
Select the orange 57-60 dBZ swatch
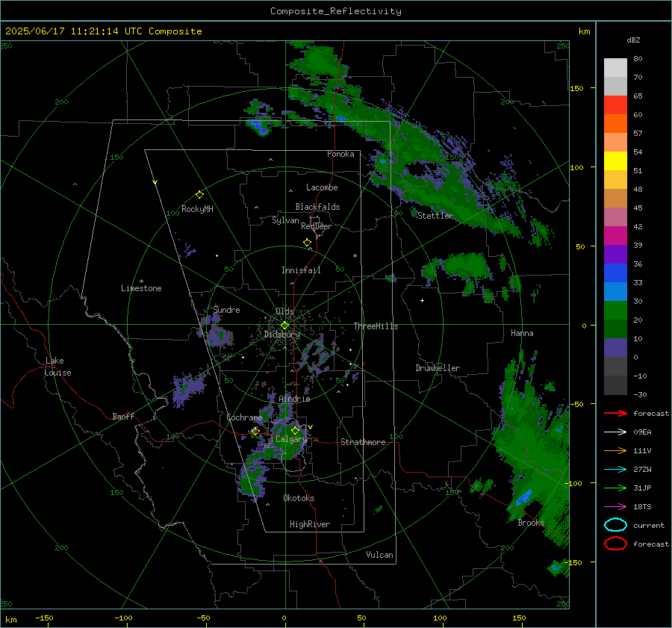click(x=615, y=124)
